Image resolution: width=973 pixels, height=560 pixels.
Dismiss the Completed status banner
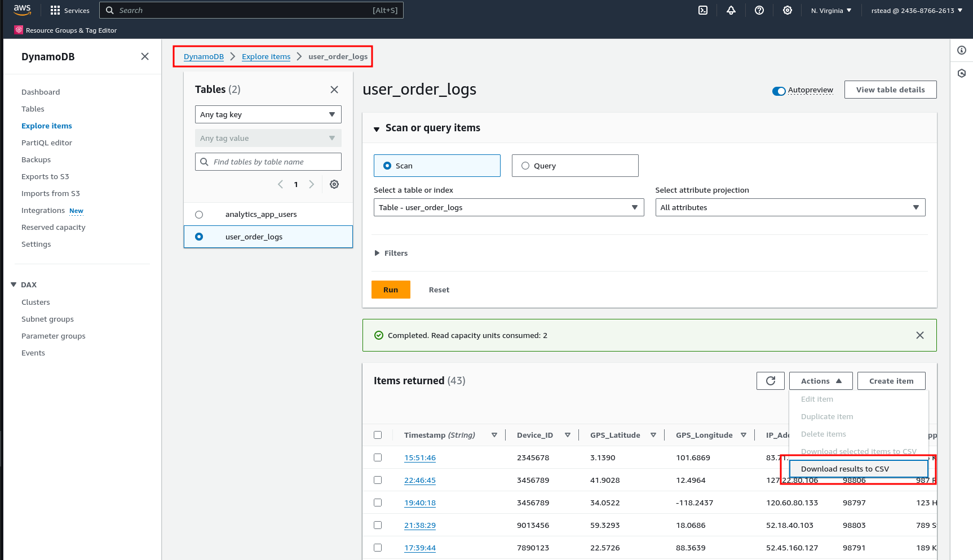[x=919, y=335]
